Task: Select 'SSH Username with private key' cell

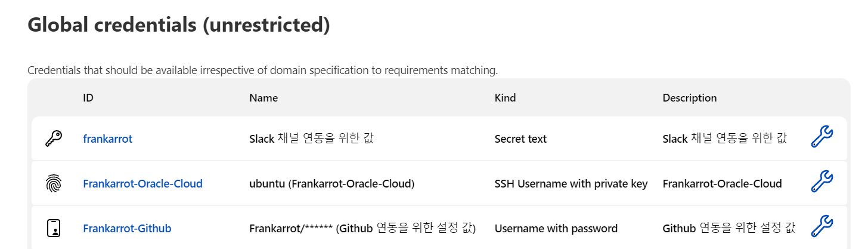Action: pyautogui.click(x=571, y=183)
